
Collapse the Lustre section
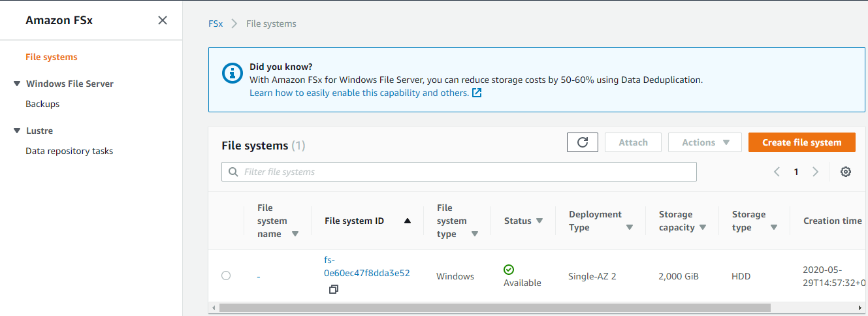point(17,131)
